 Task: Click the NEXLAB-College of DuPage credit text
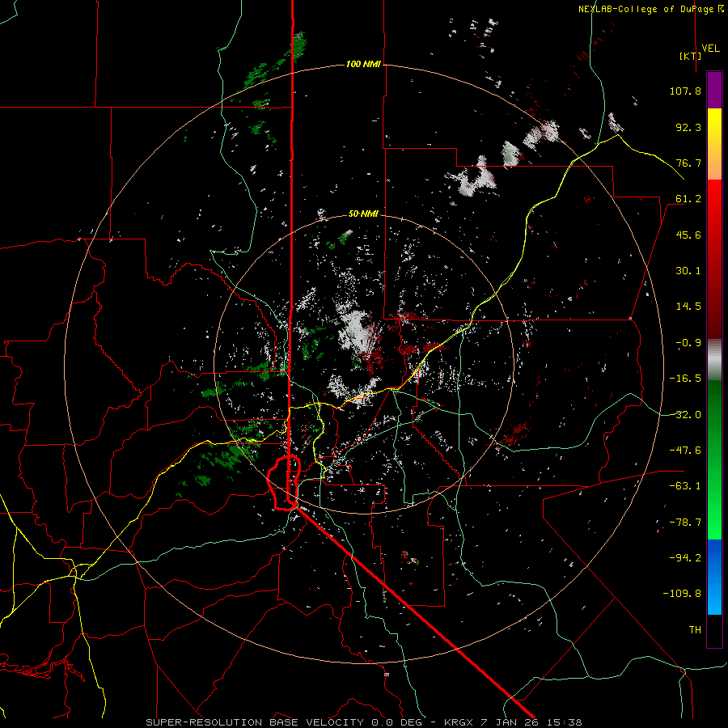[650, 9]
